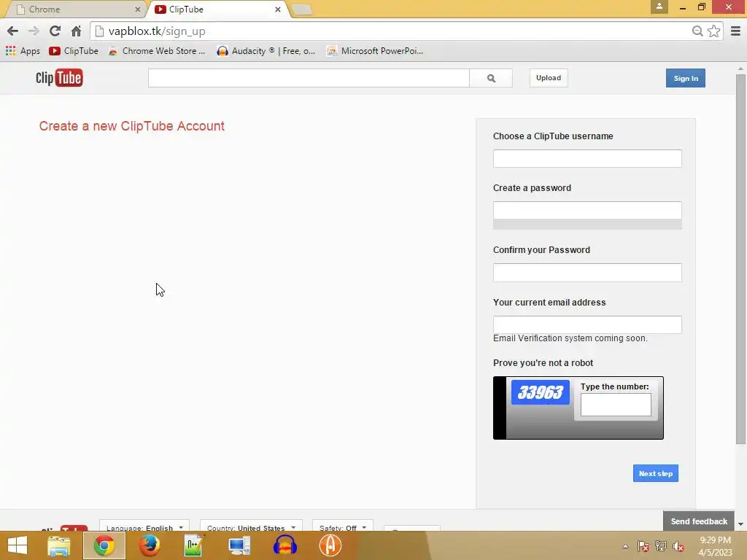
Task: Focus the current email address field
Action: (587, 324)
